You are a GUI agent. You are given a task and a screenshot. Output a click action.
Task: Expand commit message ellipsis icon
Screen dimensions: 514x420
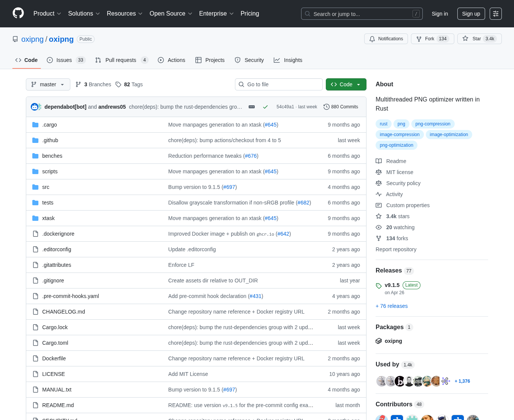pos(252,107)
